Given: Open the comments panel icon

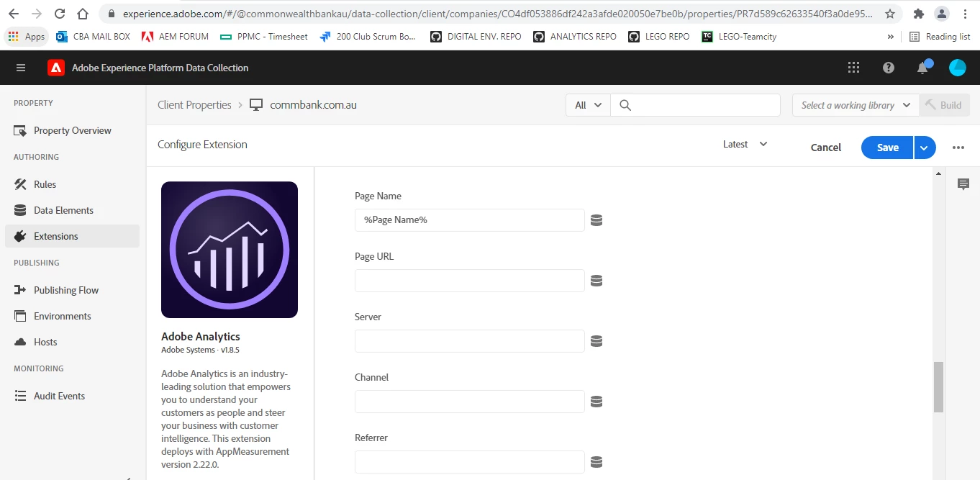Looking at the screenshot, I should [x=963, y=185].
